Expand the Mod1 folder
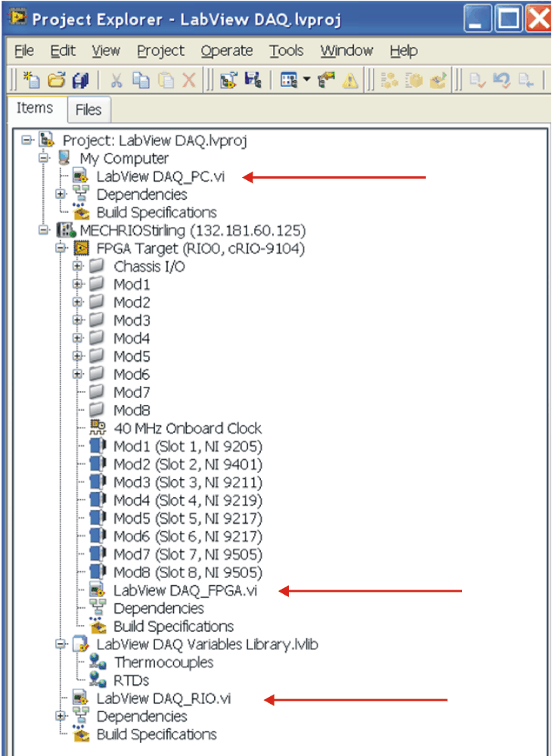 pos(78,285)
